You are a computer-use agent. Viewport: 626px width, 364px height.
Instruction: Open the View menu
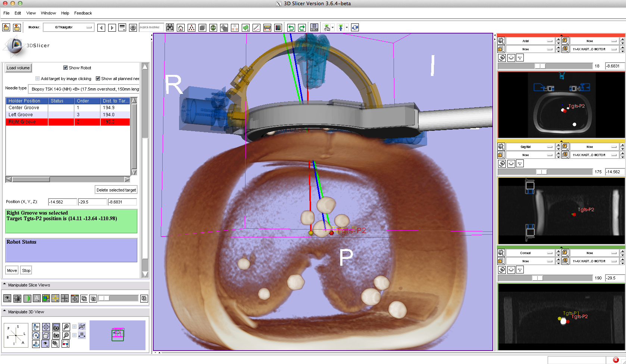(x=31, y=13)
